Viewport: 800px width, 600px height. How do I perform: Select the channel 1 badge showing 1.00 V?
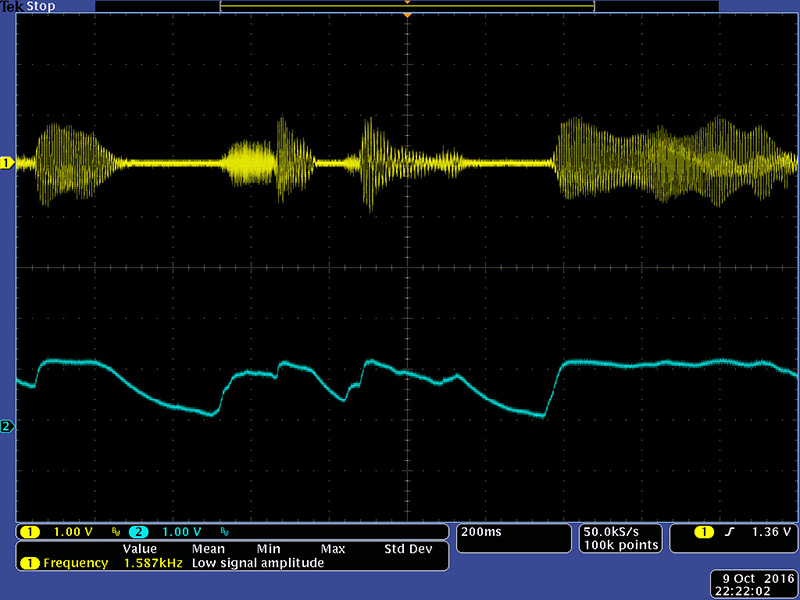pyautogui.click(x=30, y=532)
